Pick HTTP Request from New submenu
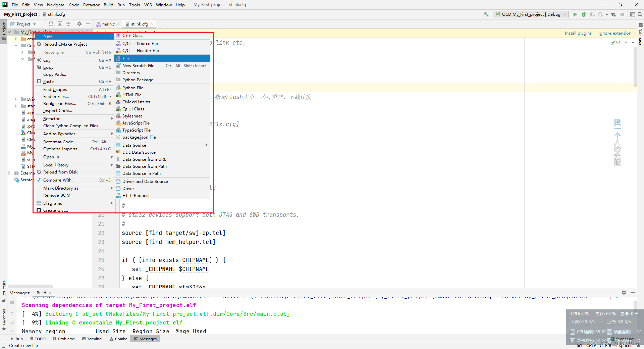 point(162,196)
